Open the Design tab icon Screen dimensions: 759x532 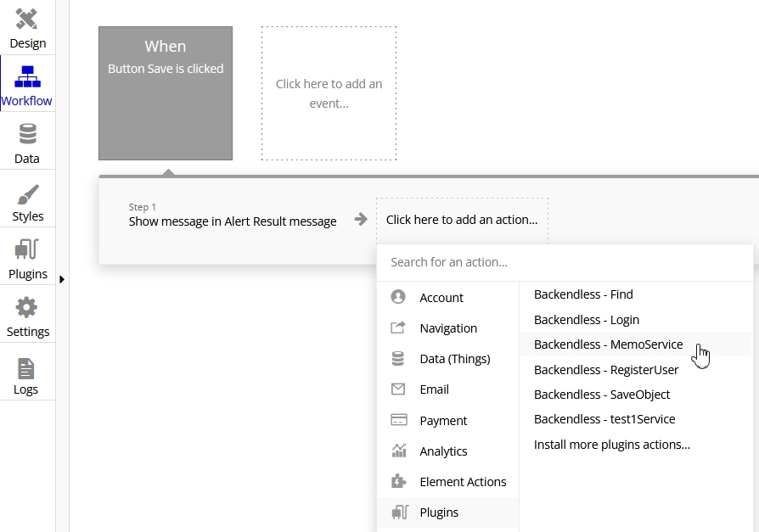coord(26,20)
